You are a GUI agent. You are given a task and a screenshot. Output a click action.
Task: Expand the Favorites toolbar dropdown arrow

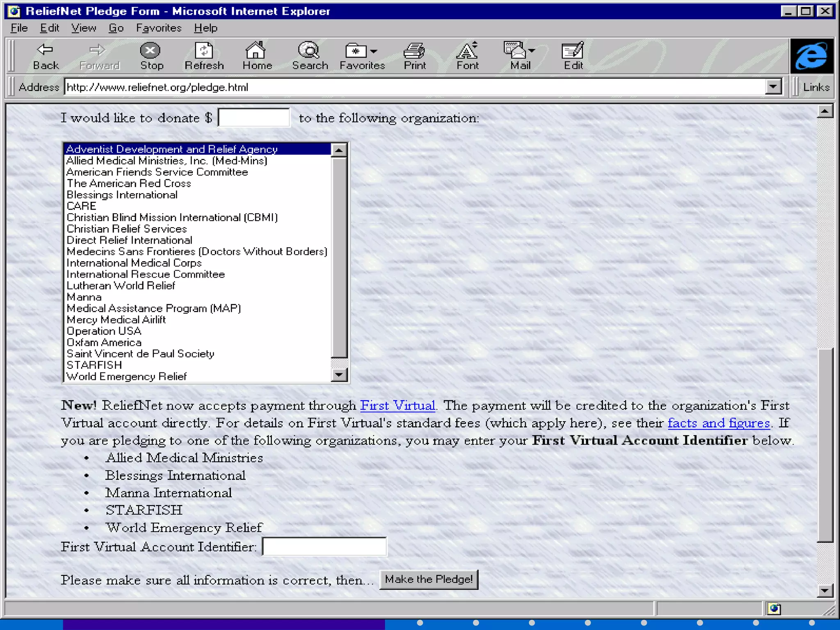tap(373, 51)
